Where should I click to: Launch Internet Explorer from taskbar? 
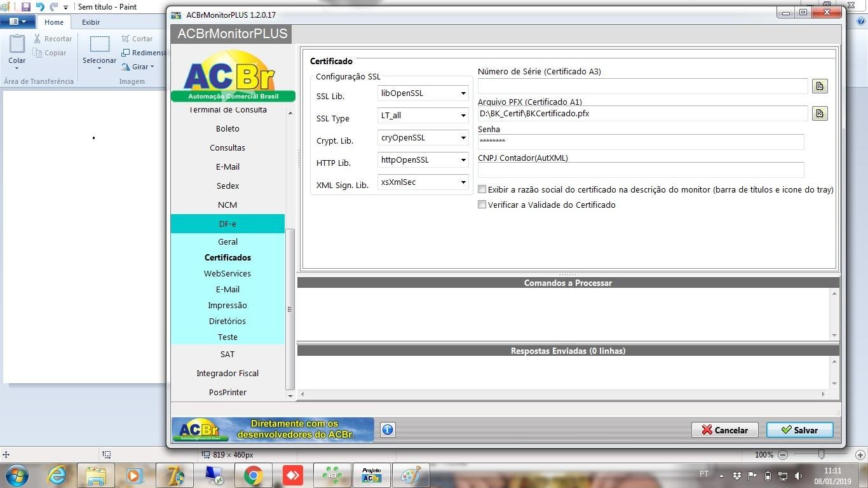[x=57, y=475]
